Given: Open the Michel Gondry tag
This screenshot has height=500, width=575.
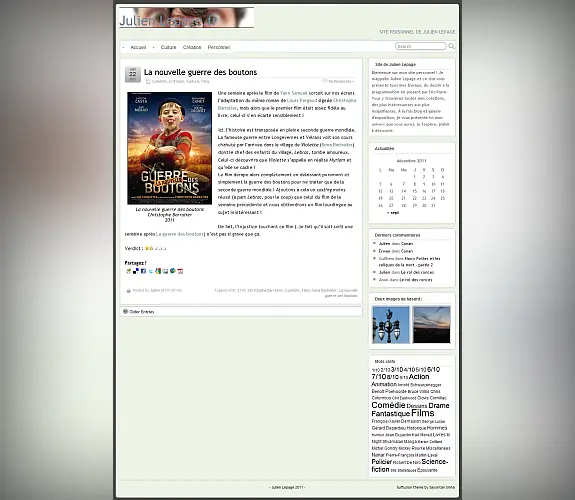Looking at the screenshot, I should pos(385,448).
